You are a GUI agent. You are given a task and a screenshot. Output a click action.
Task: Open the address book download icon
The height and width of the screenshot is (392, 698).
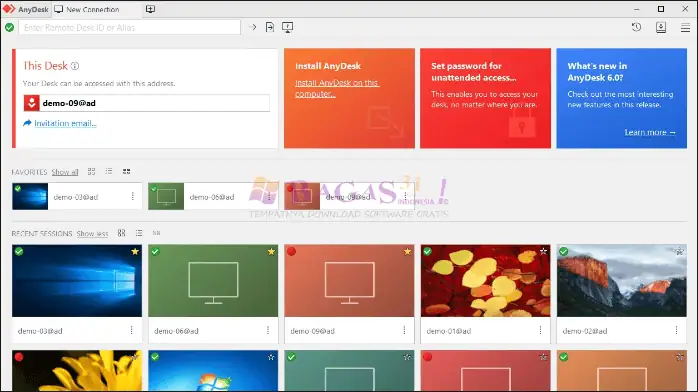click(661, 27)
